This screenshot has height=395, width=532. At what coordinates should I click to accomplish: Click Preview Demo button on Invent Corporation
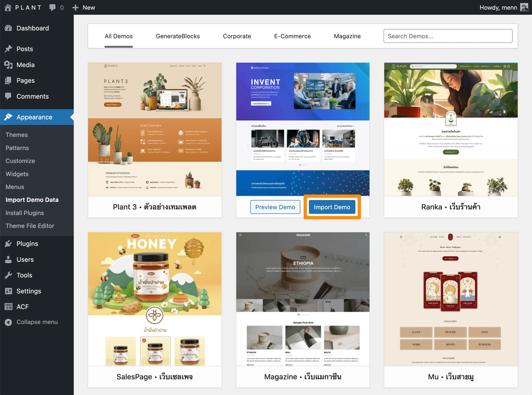pos(275,207)
